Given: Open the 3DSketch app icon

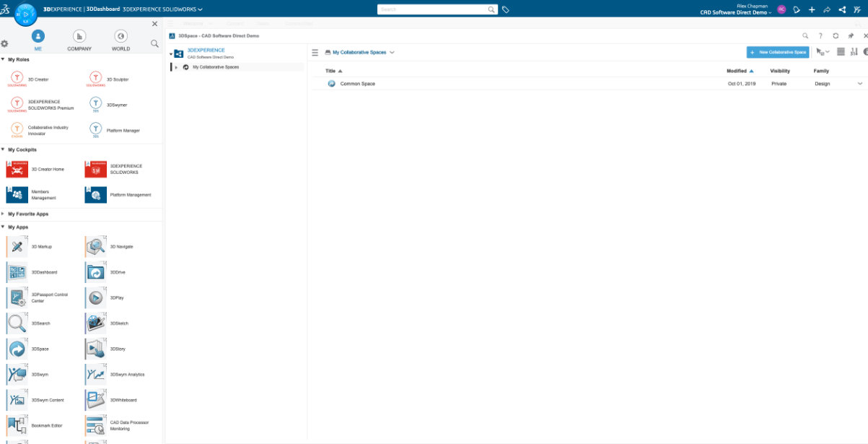Looking at the screenshot, I should [x=95, y=323].
